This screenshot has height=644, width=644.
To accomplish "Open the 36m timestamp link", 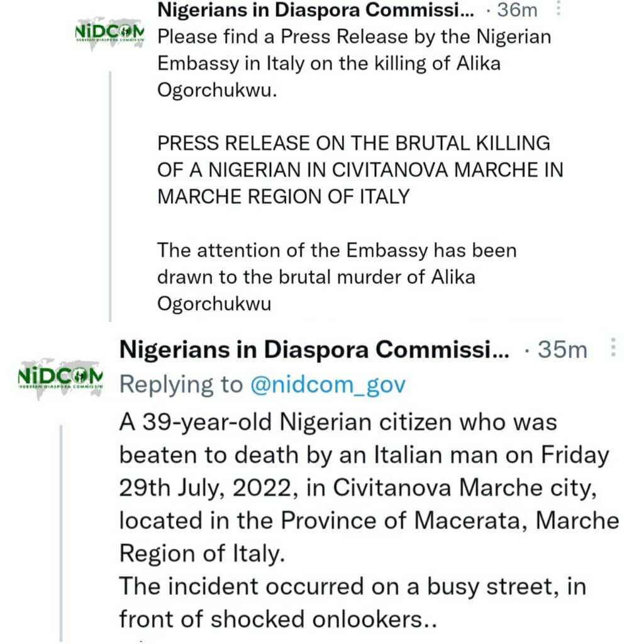I will tap(517, 10).
